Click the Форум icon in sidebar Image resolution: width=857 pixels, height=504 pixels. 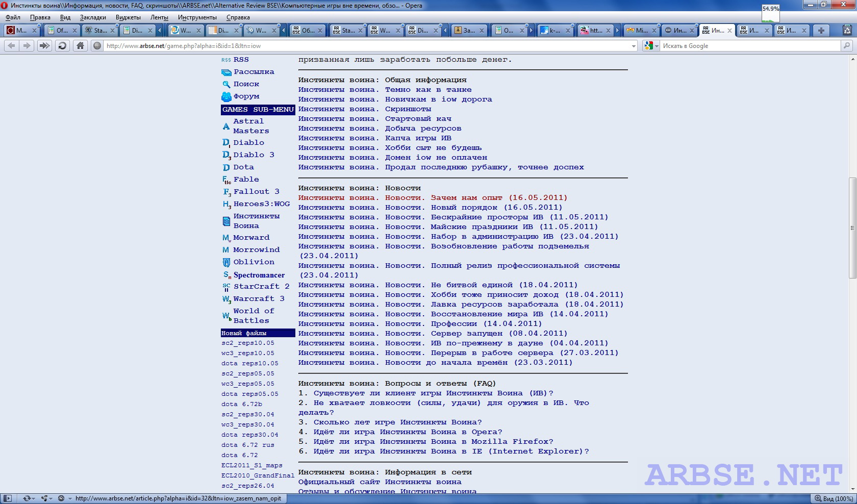point(226,96)
